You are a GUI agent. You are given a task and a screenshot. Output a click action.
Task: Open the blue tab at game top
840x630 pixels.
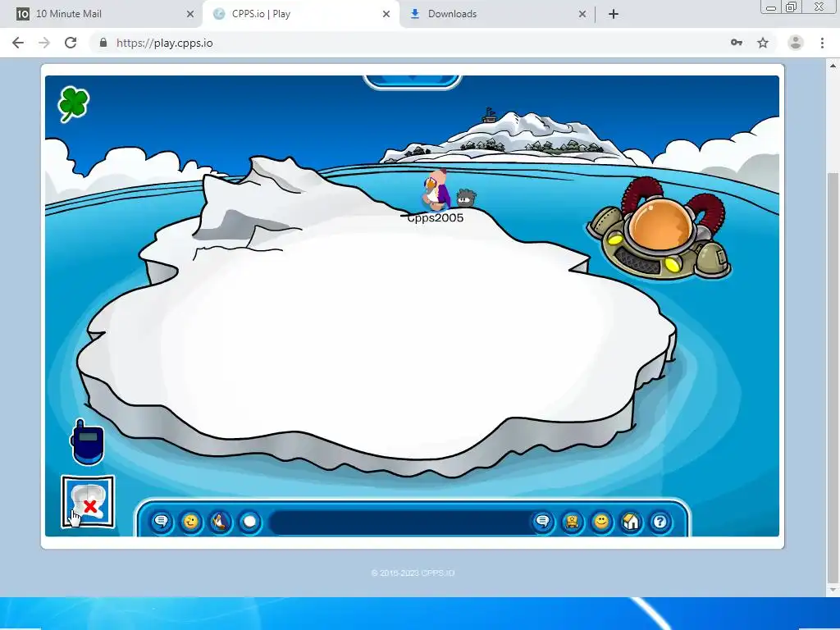[x=412, y=82]
